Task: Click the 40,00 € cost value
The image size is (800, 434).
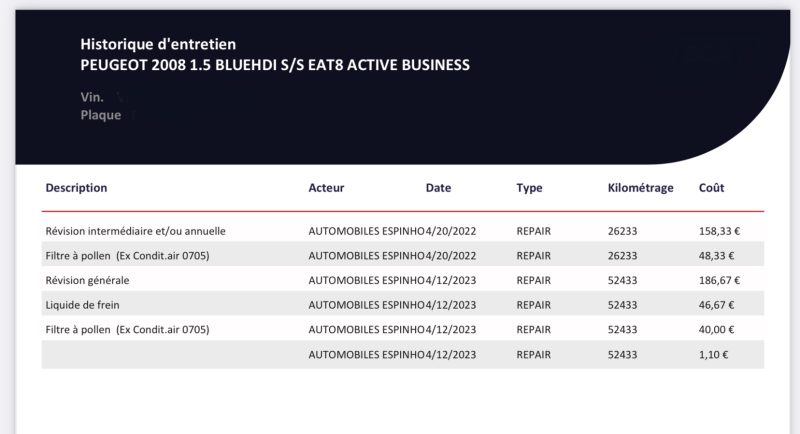Action: click(717, 330)
